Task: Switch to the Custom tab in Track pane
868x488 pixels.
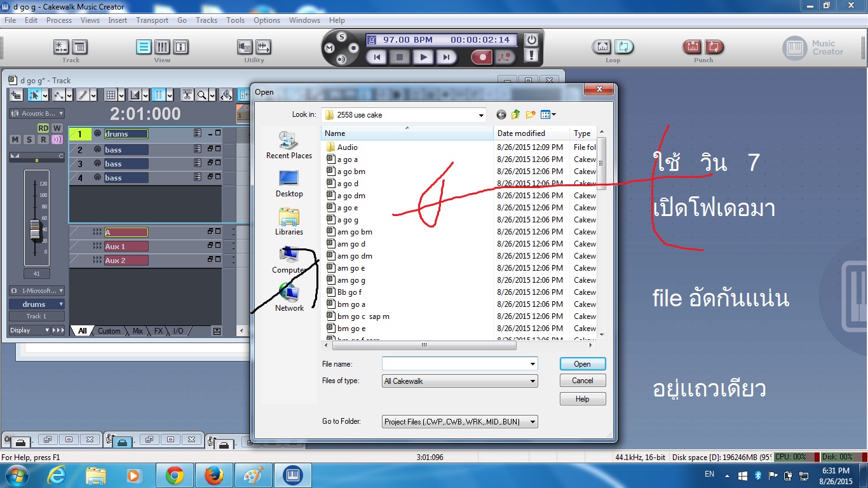Action: coord(109,331)
